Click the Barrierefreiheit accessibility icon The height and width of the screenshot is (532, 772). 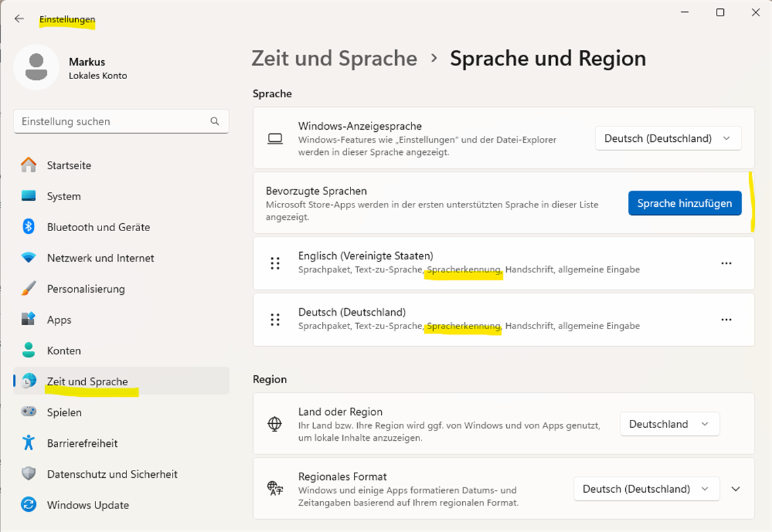[28, 443]
